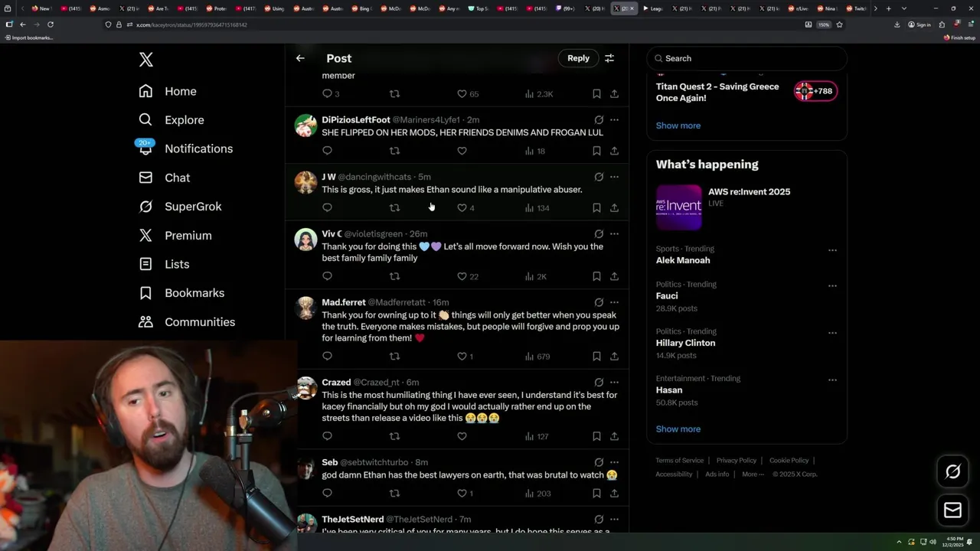Open Premium in sidebar
Screen dimensions: 980x551
tap(175, 236)
